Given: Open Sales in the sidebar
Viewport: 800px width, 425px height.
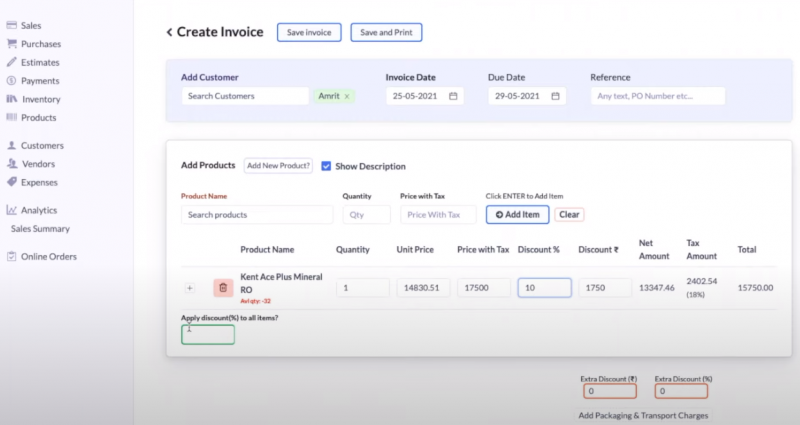Looking at the screenshot, I should click(x=31, y=25).
